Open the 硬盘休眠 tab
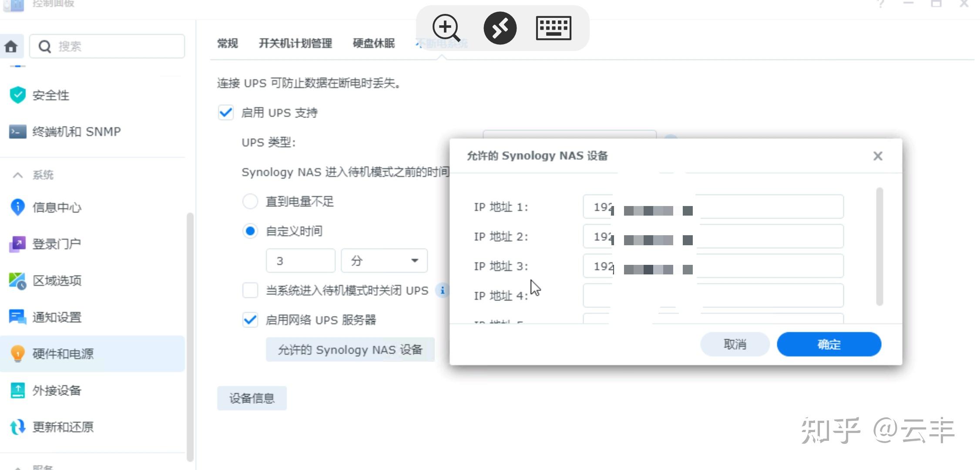This screenshot has height=470, width=980. (373, 43)
